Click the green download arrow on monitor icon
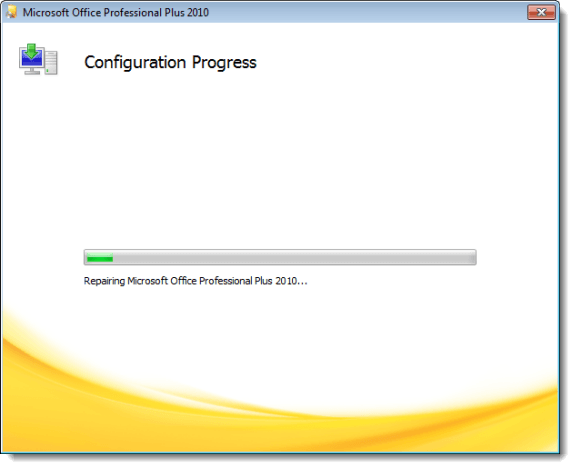The width and height of the screenshot is (575, 469). point(32,50)
